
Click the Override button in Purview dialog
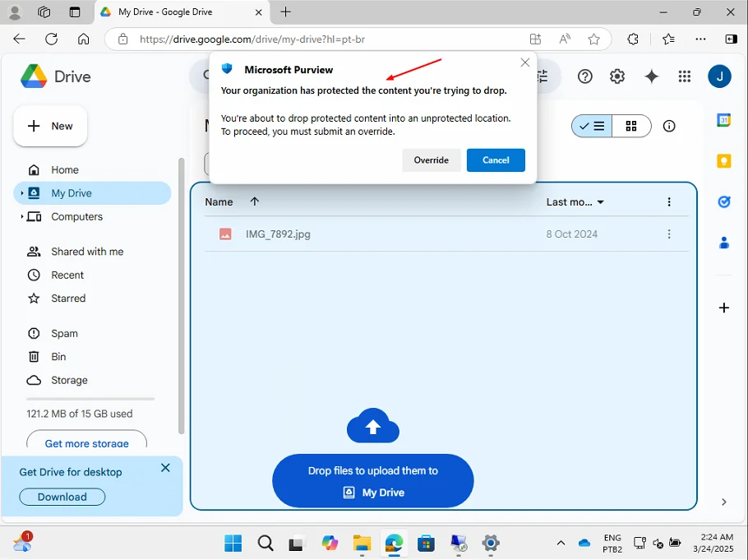tap(432, 160)
